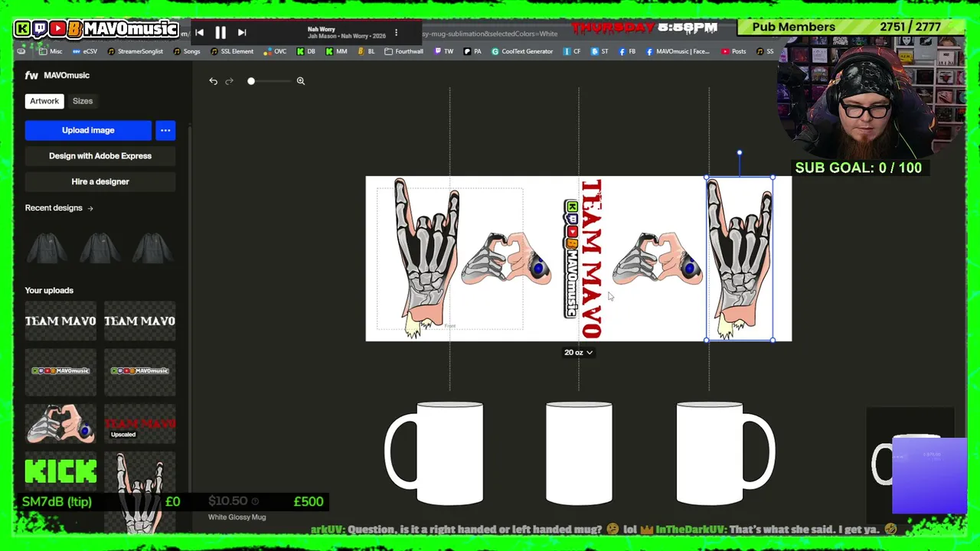Screen dimensions: 980x551
Task: Click Hire a designer
Action: pos(100,182)
